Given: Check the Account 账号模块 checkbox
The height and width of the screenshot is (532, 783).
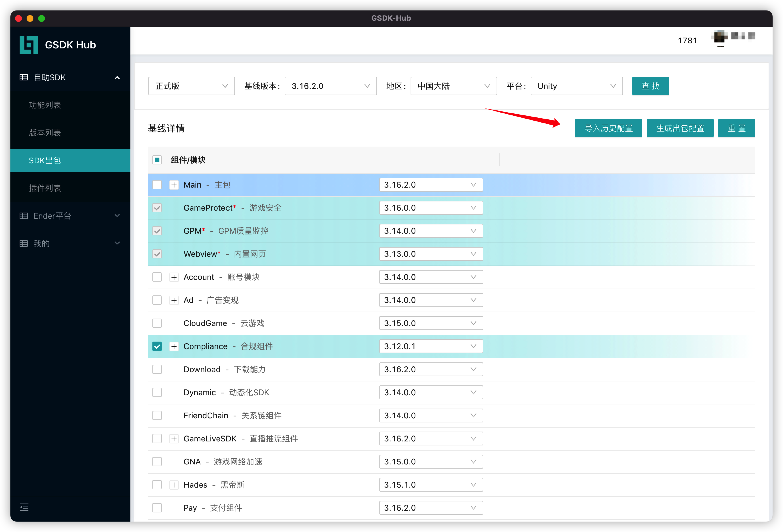Looking at the screenshot, I should (157, 277).
